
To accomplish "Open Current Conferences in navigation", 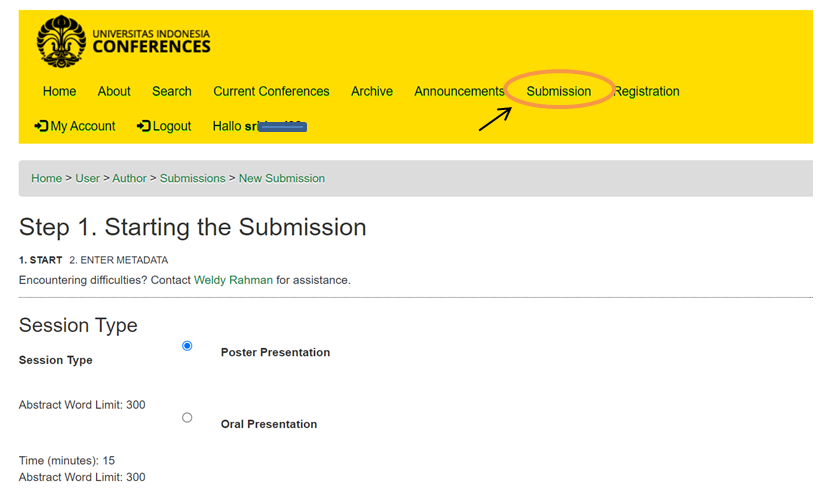I will pos(271,91).
